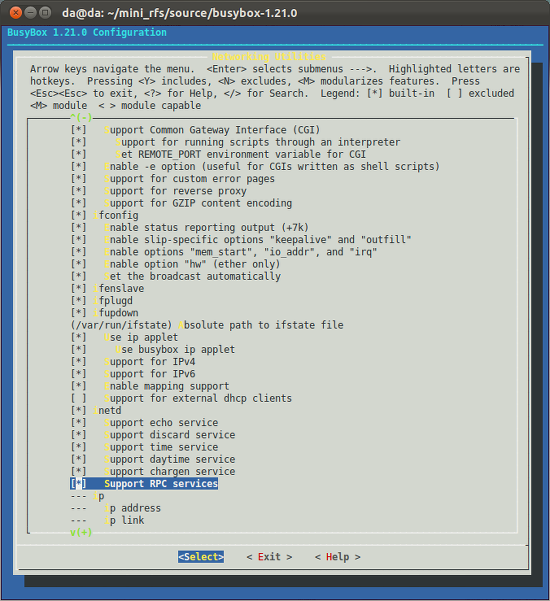Toggle the ifconfig applet checkbox
Image resolution: width=550 pixels, height=601 pixels.
pos(79,215)
